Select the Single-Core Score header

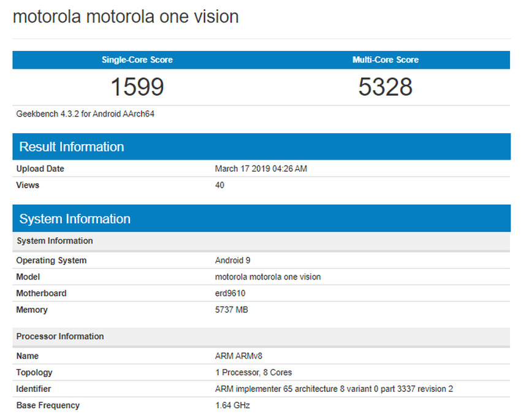pos(137,60)
